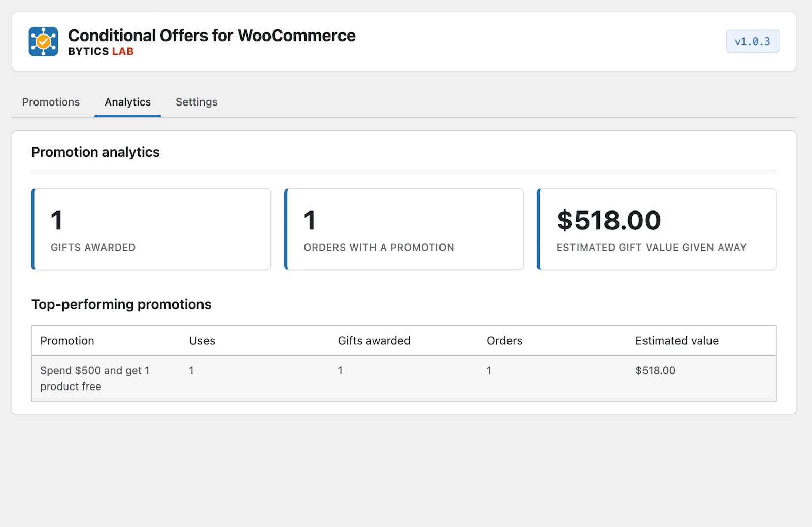This screenshot has width=812, height=527.
Task: Click the Top-performing promotions heading
Action: pyautogui.click(x=121, y=304)
